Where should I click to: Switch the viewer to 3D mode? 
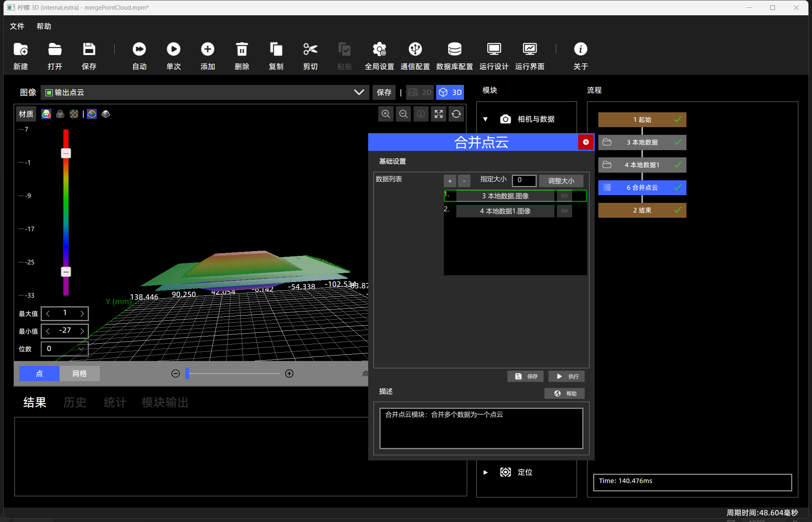tap(450, 92)
